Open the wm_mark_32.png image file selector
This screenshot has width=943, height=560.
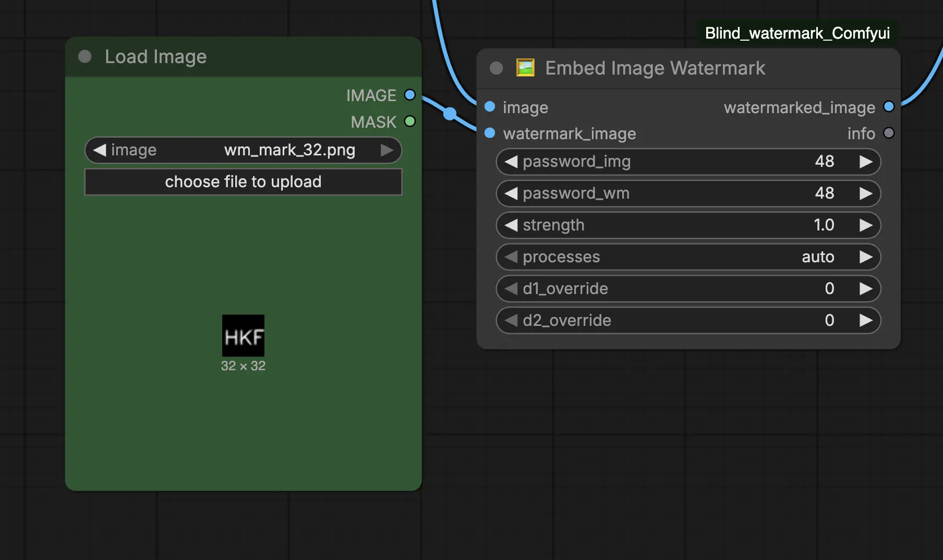coord(243,150)
